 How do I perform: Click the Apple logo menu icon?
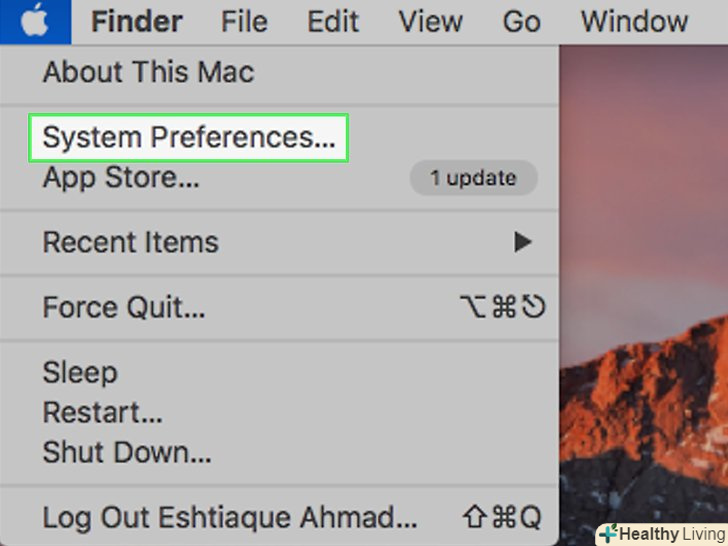click(35, 21)
